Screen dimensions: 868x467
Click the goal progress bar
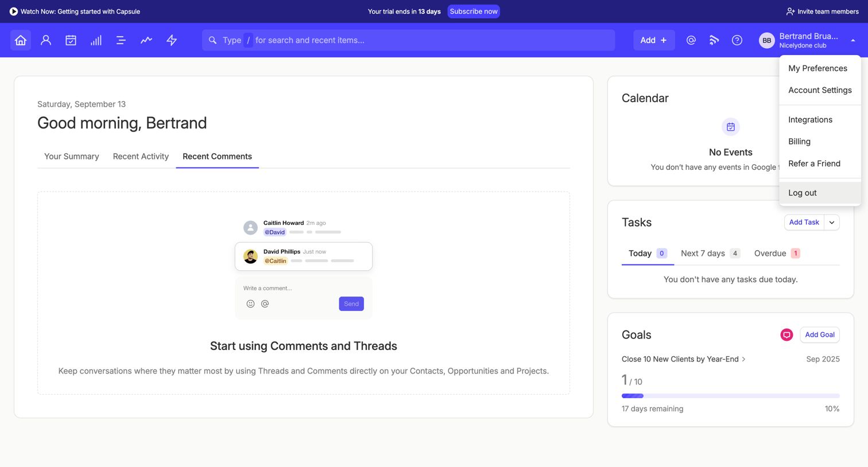point(730,396)
